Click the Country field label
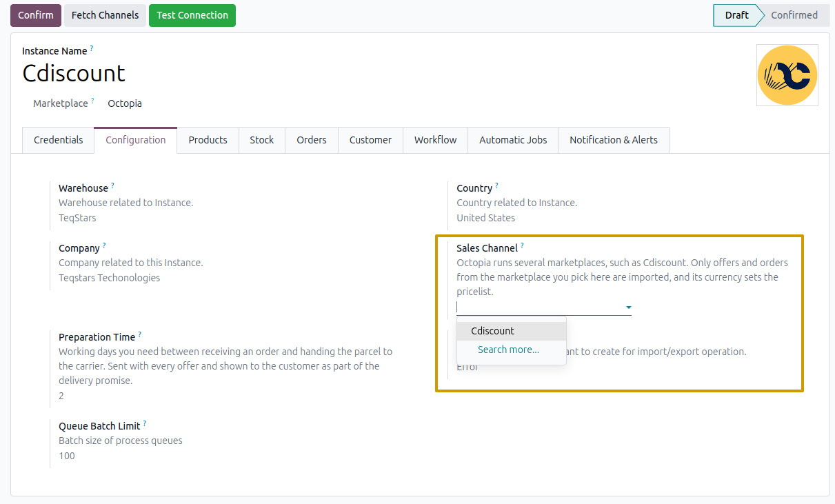The width and height of the screenshot is (835, 504). pos(474,188)
